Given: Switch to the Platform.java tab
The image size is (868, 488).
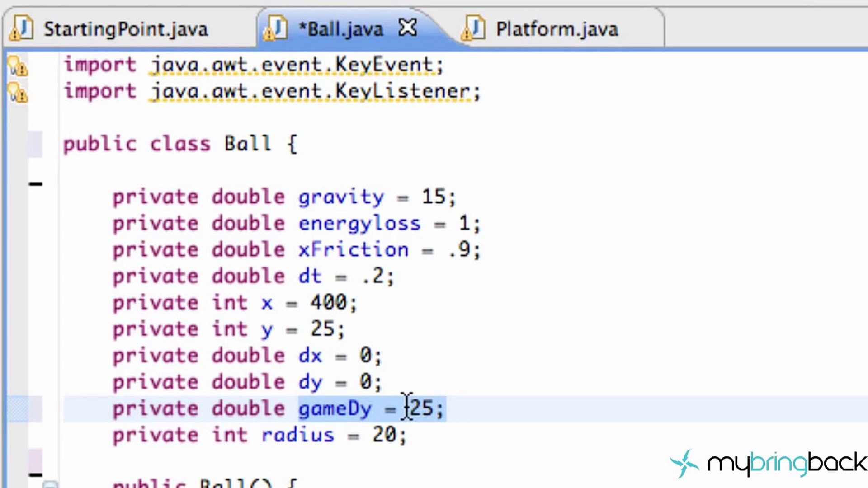Looking at the screenshot, I should click(557, 29).
